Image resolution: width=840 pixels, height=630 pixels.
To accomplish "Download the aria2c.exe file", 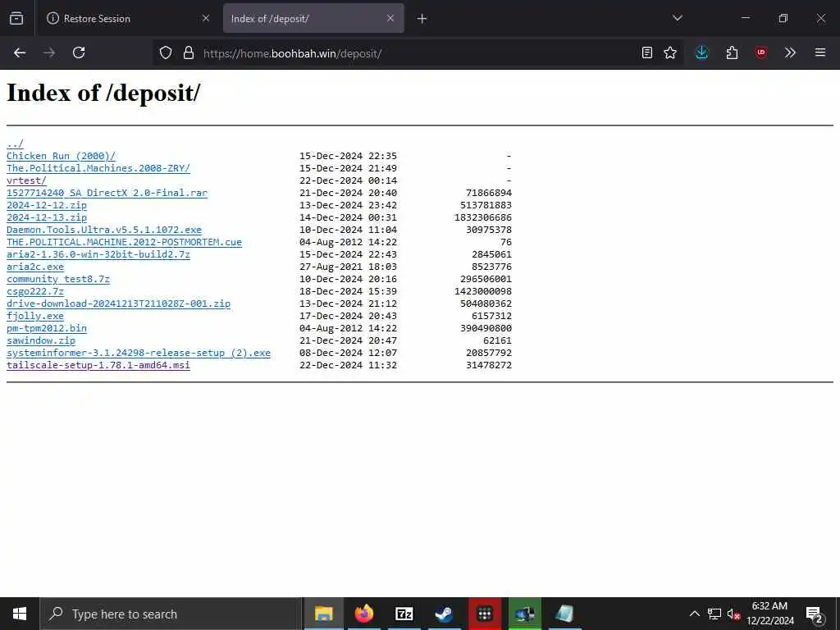I will click(x=35, y=267).
